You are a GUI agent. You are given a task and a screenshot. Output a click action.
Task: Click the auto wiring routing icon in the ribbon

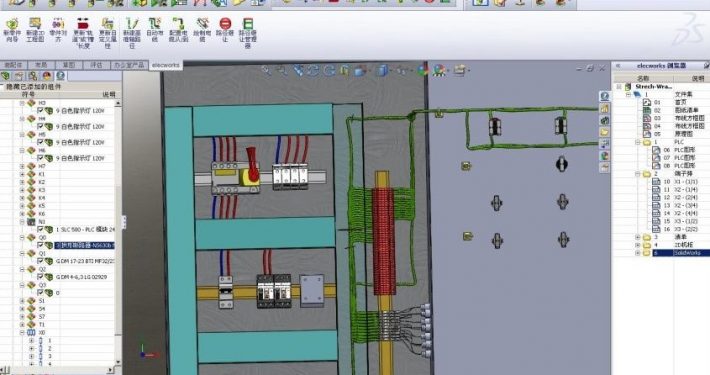point(154,24)
